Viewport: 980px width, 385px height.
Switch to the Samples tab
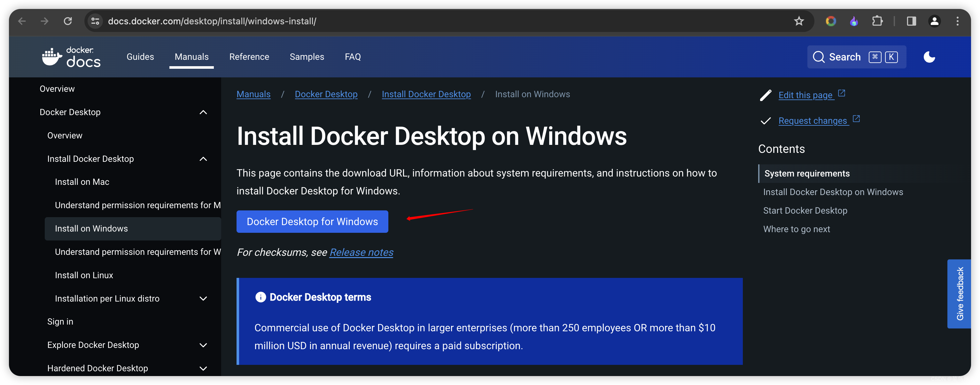(307, 57)
